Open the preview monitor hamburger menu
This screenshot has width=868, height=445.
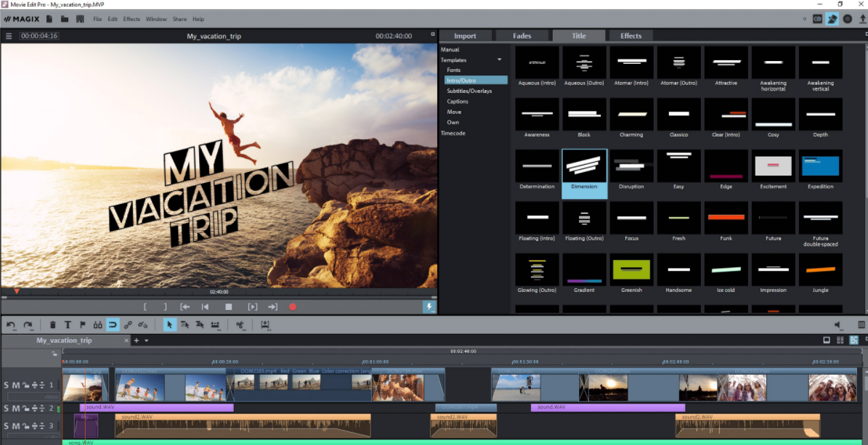pyautogui.click(x=9, y=36)
